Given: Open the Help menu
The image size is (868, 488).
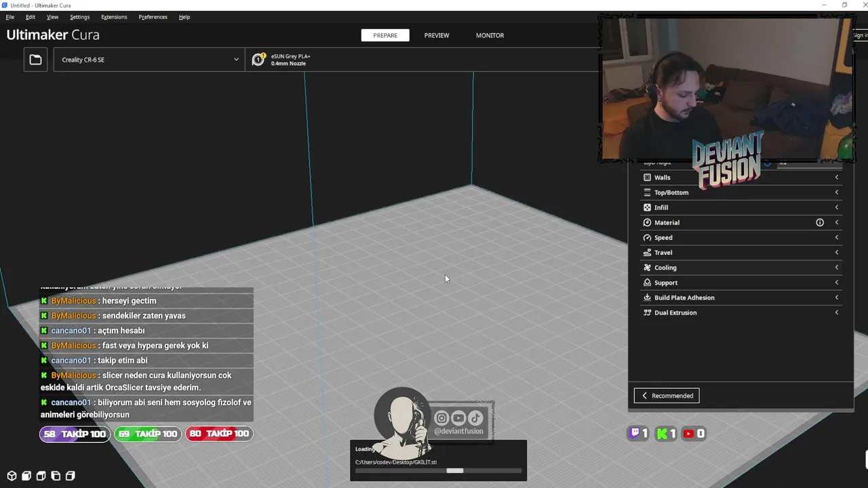Looking at the screenshot, I should (184, 17).
